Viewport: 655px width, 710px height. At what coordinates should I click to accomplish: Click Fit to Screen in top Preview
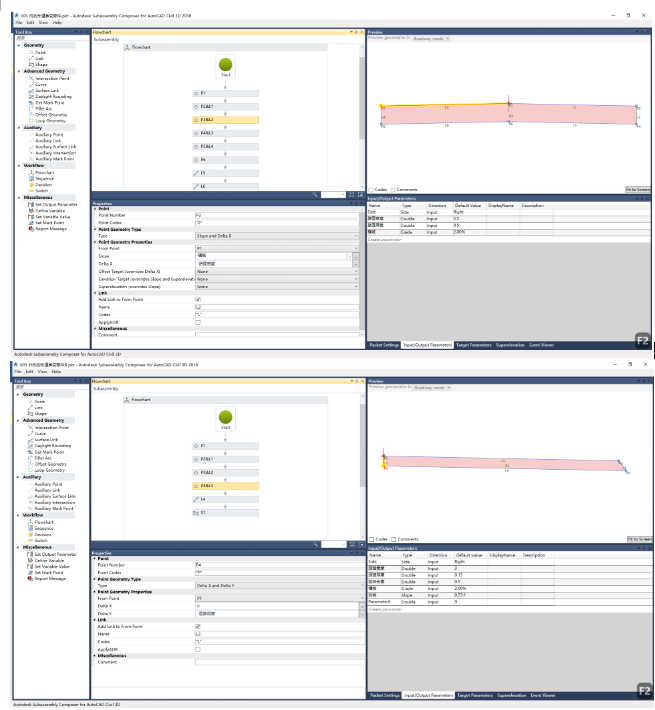[x=637, y=189]
